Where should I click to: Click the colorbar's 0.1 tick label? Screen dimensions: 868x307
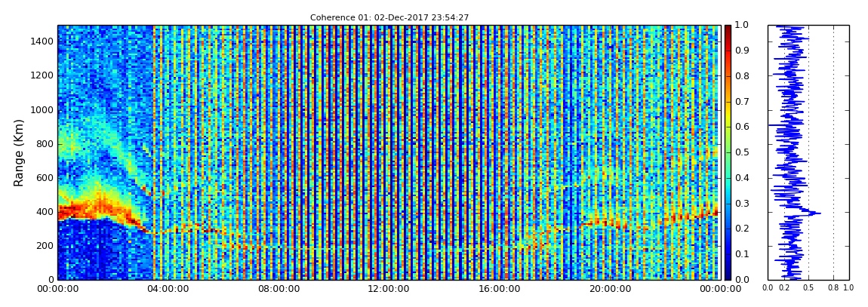(742, 254)
